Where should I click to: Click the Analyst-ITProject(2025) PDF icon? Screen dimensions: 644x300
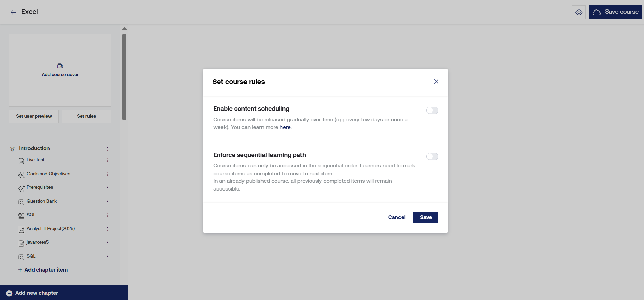21,230
